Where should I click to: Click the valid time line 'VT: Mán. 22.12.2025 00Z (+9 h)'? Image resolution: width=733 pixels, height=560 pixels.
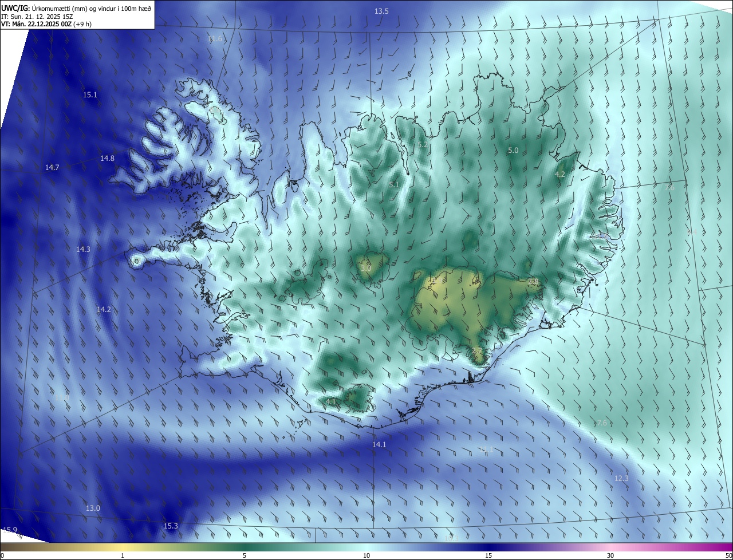(46, 24)
